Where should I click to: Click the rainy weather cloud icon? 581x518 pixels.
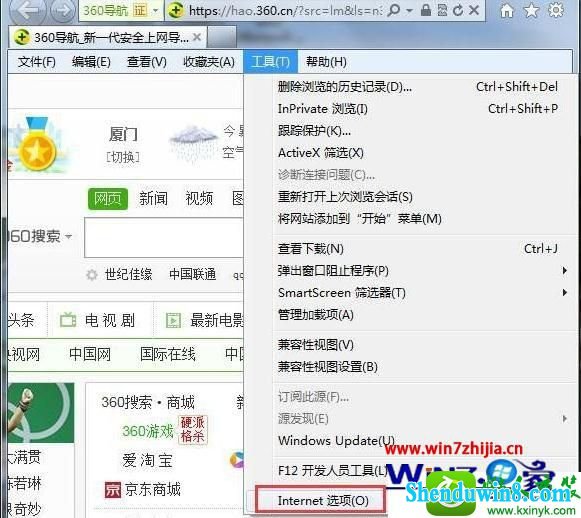click(193, 145)
